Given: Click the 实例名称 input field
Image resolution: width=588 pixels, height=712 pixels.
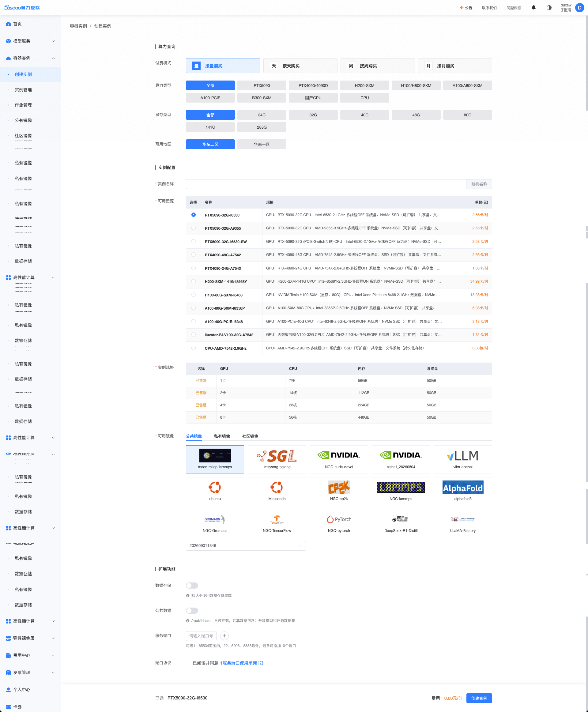Looking at the screenshot, I should pos(326,184).
